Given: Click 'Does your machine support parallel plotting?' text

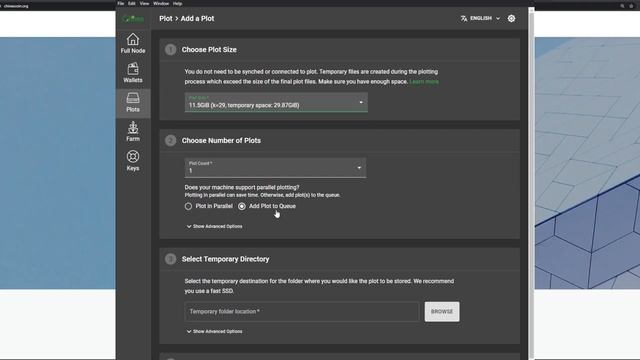Looking at the screenshot, I should click(x=242, y=187).
